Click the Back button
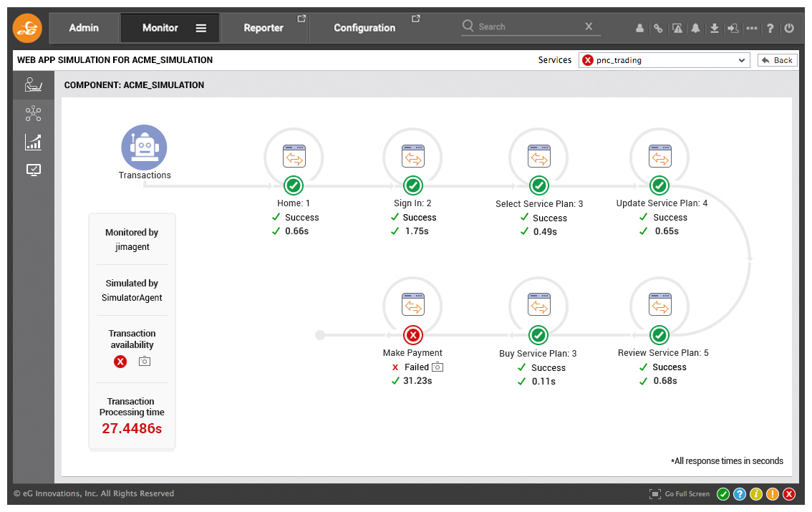The image size is (812, 512). point(778,60)
